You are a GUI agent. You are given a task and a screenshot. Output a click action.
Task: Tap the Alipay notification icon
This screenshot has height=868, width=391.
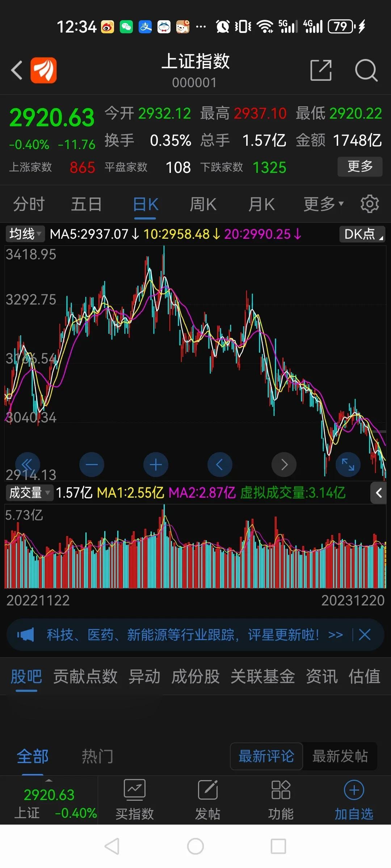[x=145, y=27]
